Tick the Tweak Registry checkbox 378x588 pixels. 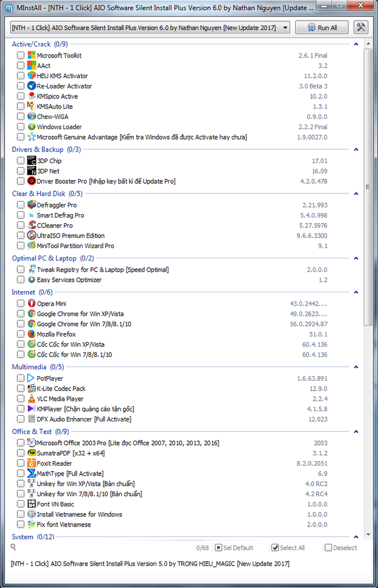point(21,270)
